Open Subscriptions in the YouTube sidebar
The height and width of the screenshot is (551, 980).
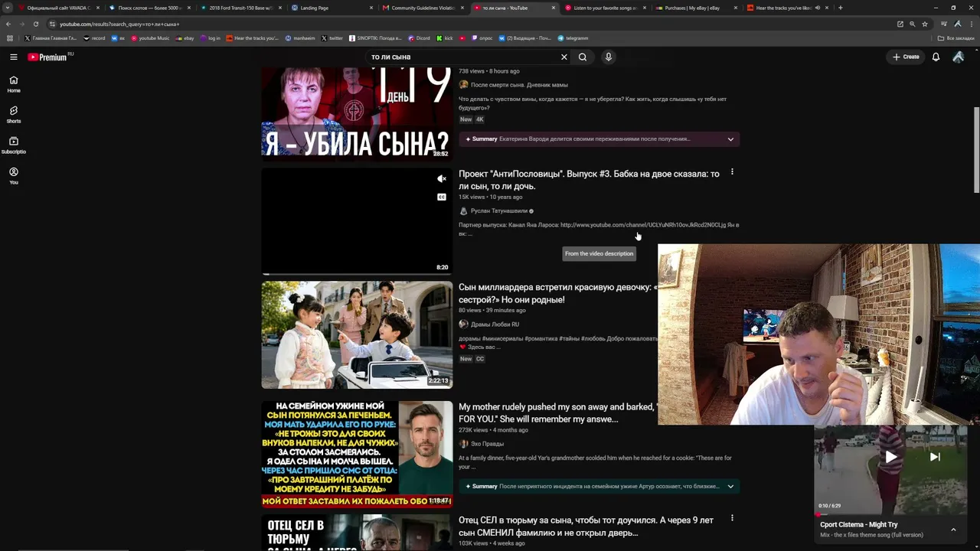tap(14, 145)
